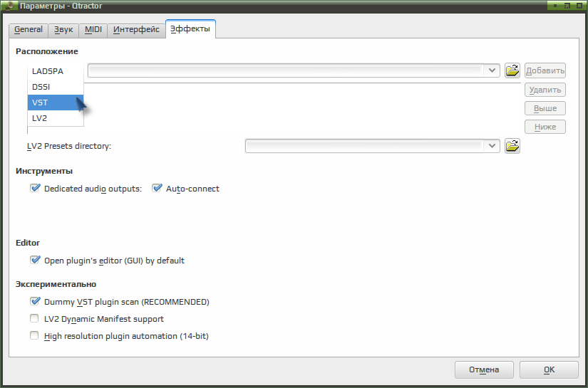Open the Интерфейс tab
The image size is (588, 388).
(x=137, y=30)
